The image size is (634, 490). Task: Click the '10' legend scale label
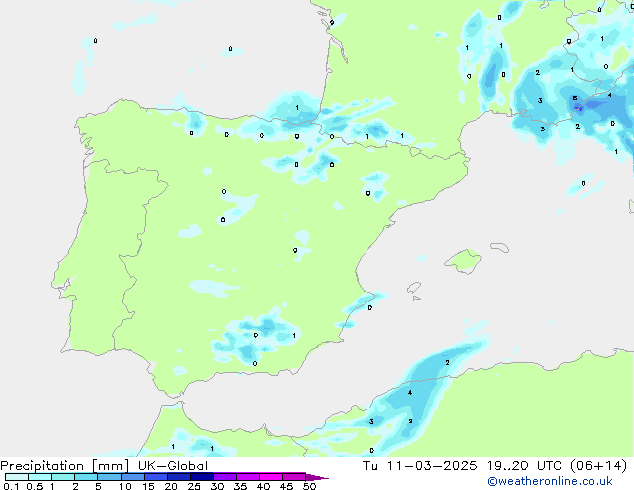(125, 486)
